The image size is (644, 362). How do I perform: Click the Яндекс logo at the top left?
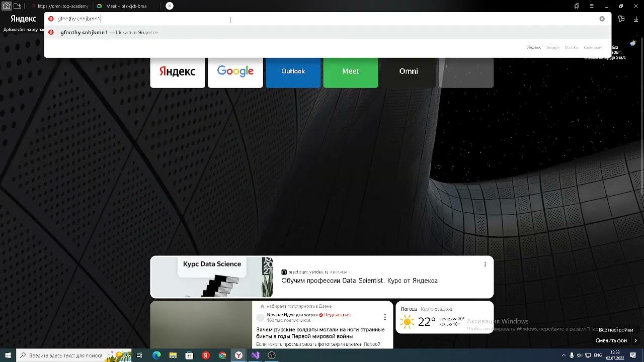(23, 19)
